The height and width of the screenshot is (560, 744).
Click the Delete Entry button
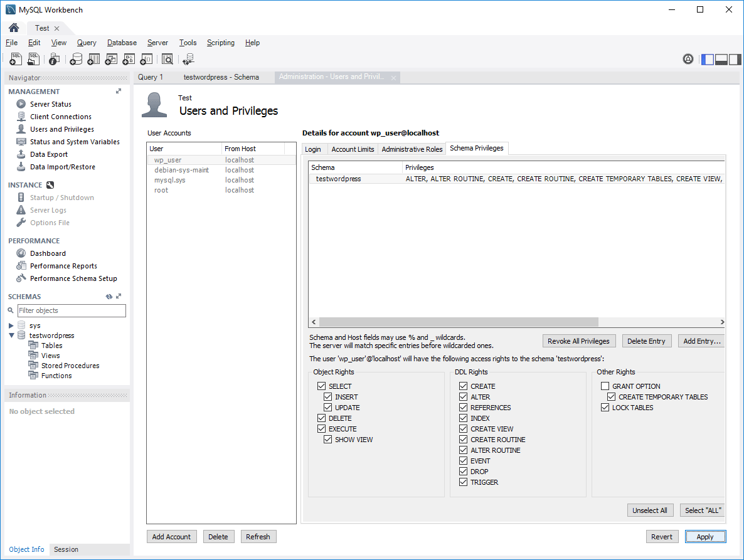point(646,341)
